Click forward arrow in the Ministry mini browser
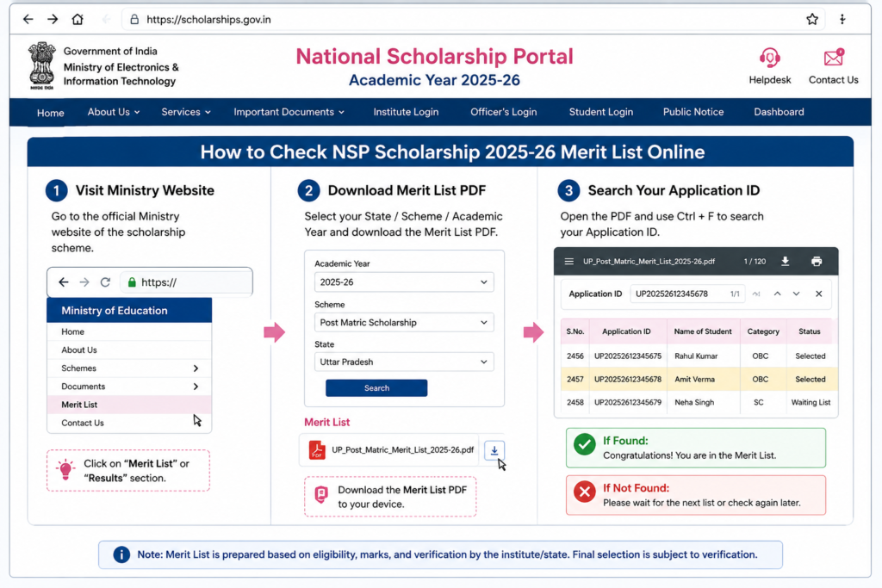Screen dimensions: 882x588 (84, 282)
